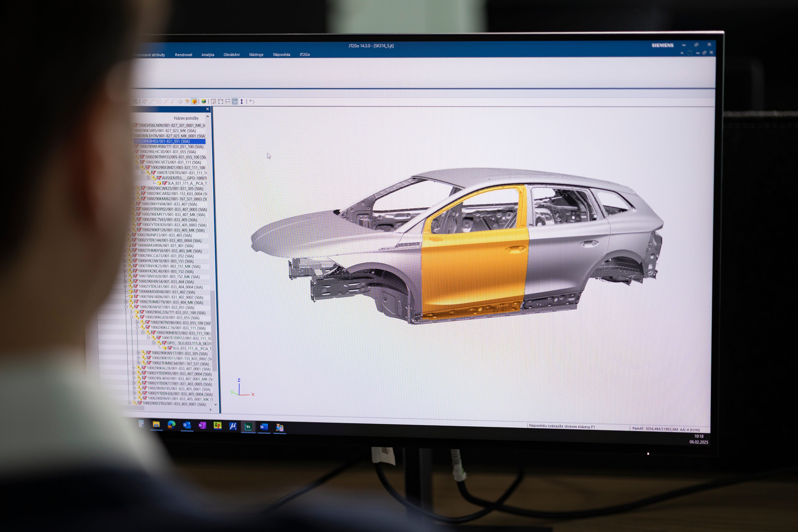Image resolution: width=798 pixels, height=532 pixels.
Task: Click the part icon beside 5LG_833_111_A_PCA_T
Action: [165, 348]
